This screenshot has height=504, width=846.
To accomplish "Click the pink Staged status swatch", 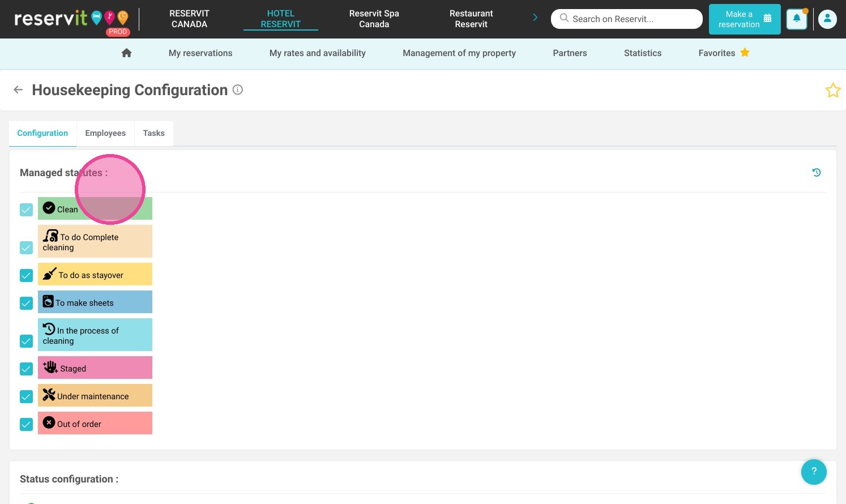I will tap(95, 368).
